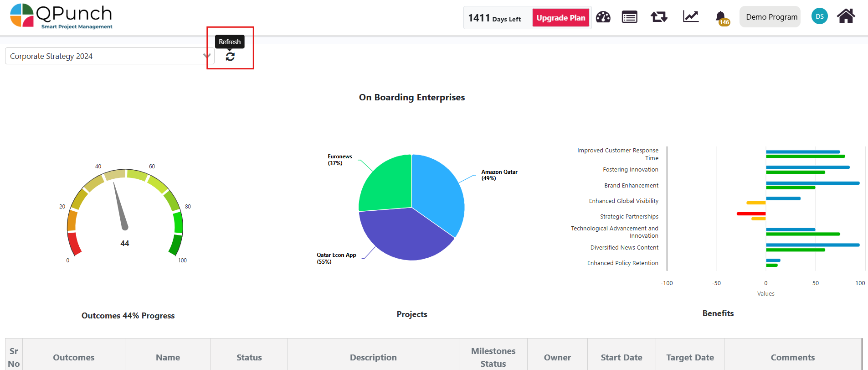Click the Technological Advancement and Innovation label
This screenshot has height=370, width=868.
click(x=615, y=232)
